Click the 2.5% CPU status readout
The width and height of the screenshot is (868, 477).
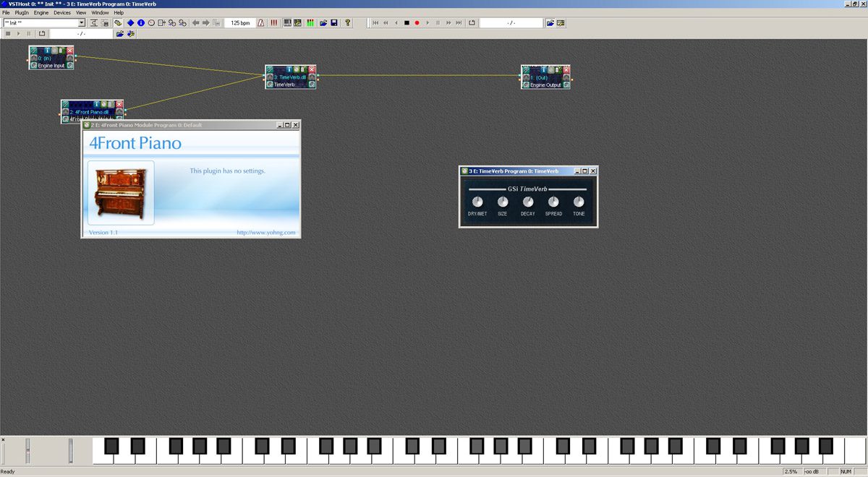[x=792, y=472]
